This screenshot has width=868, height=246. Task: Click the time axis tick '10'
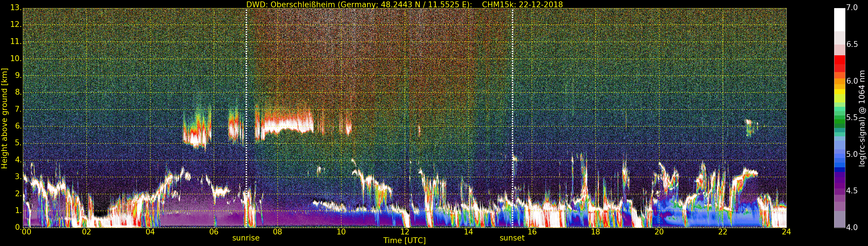click(x=341, y=232)
